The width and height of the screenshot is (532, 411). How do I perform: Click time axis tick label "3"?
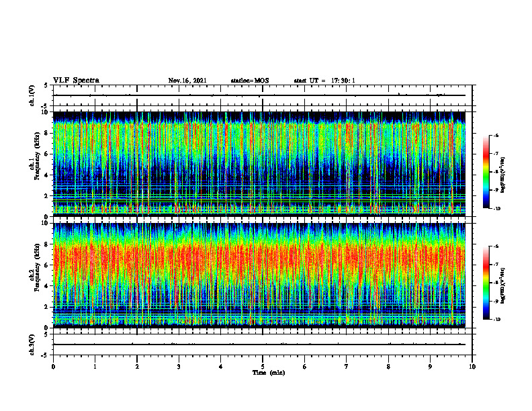click(x=179, y=367)
